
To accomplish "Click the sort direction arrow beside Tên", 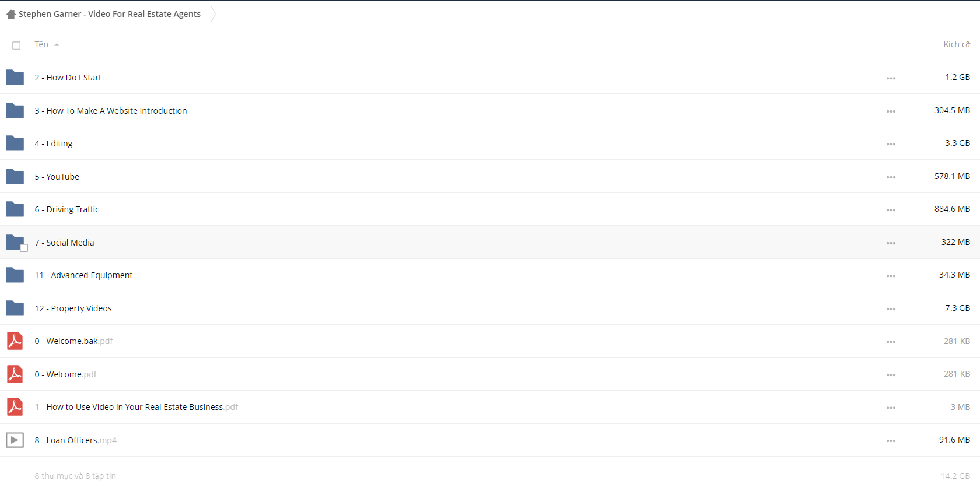I will pyautogui.click(x=57, y=45).
